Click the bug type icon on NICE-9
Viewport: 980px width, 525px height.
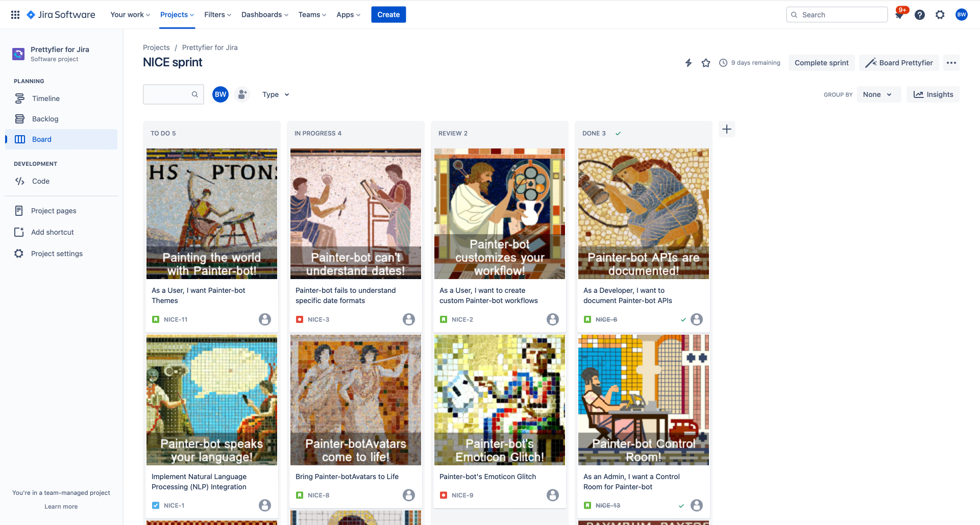coord(444,495)
